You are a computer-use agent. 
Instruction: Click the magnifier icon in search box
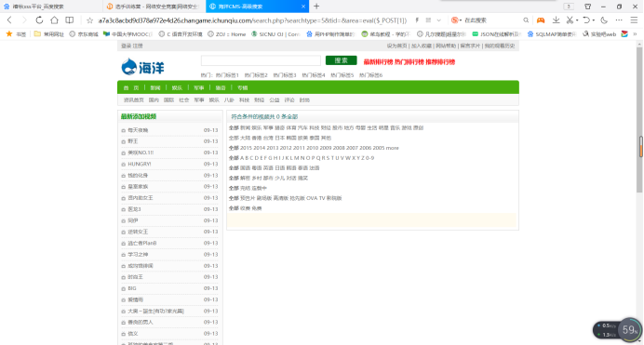tap(526, 20)
